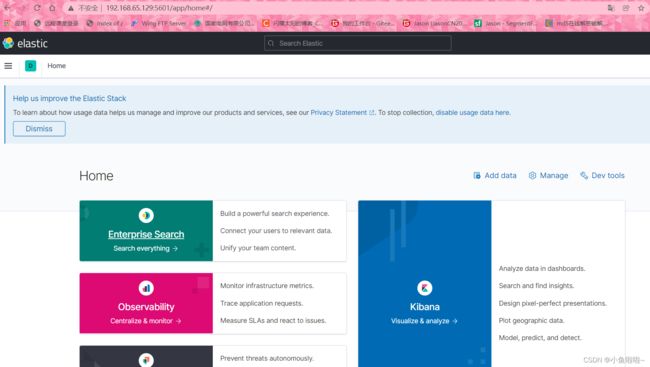Image resolution: width=650 pixels, height=367 pixels.
Task: Click the search magnifier icon
Action: coord(271,43)
